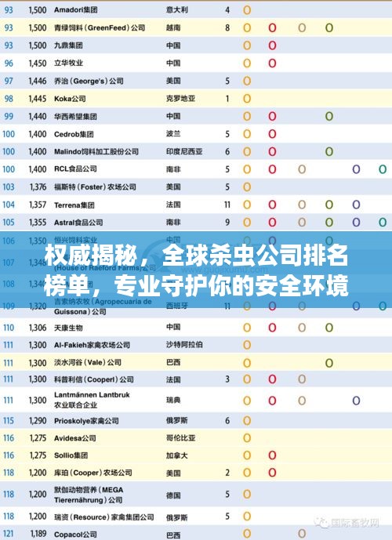The height and width of the screenshot is (540, 392).
Task: Click the value 1,189
Action: (x=38, y=535)
